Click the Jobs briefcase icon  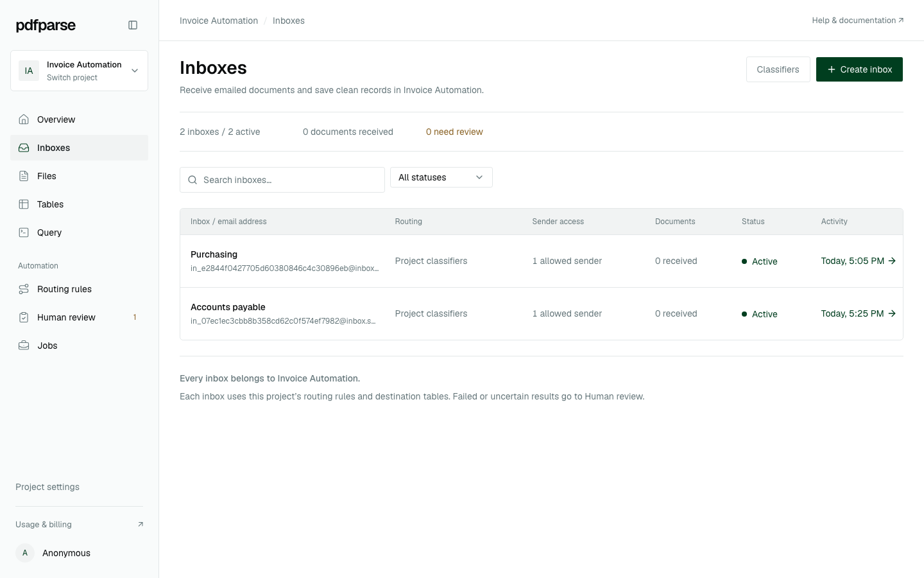24,346
